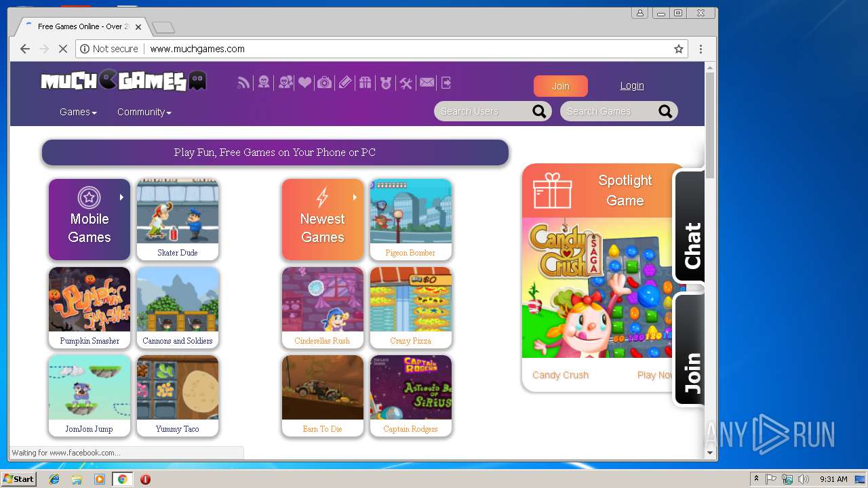The width and height of the screenshot is (868, 488).
Task: Expand the Community dropdown menu
Action: tap(144, 112)
